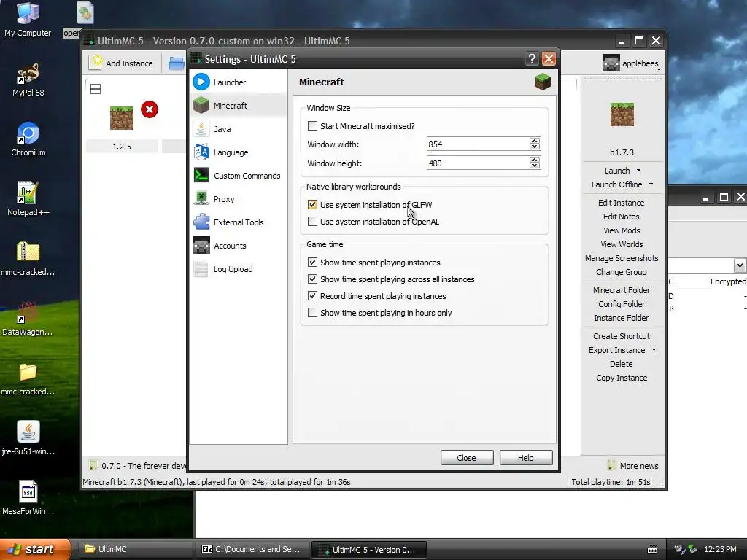Select the 1.2.5 instance icon
Screen dimensions: 747x560
122,118
